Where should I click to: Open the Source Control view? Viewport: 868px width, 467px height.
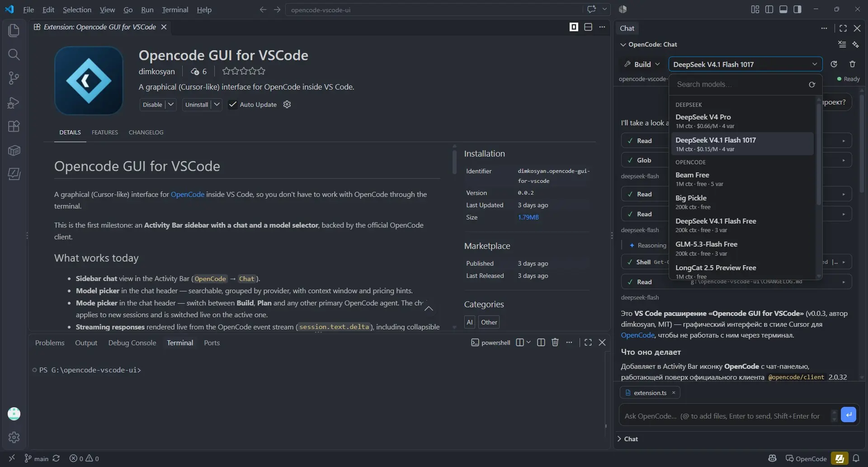(x=14, y=78)
